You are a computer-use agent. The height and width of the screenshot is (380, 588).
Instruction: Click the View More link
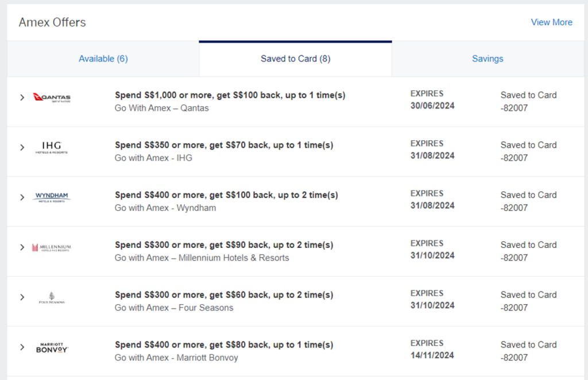(551, 22)
